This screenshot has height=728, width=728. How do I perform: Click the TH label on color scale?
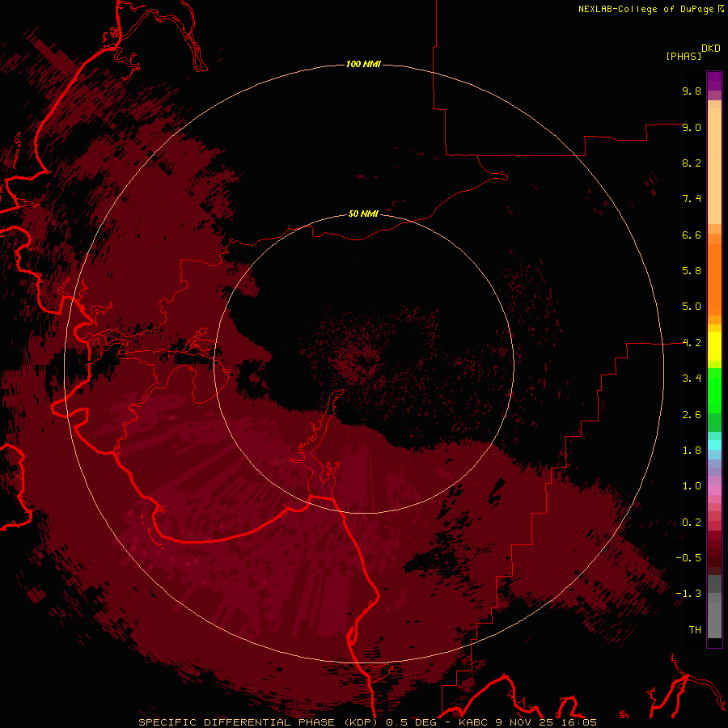click(695, 630)
